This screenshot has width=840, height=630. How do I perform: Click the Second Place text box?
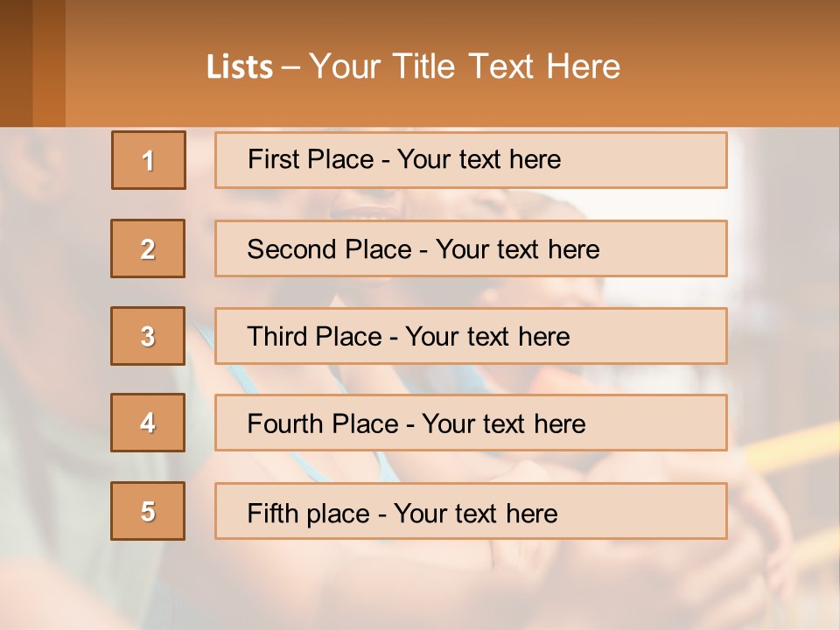(x=471, y=248)
